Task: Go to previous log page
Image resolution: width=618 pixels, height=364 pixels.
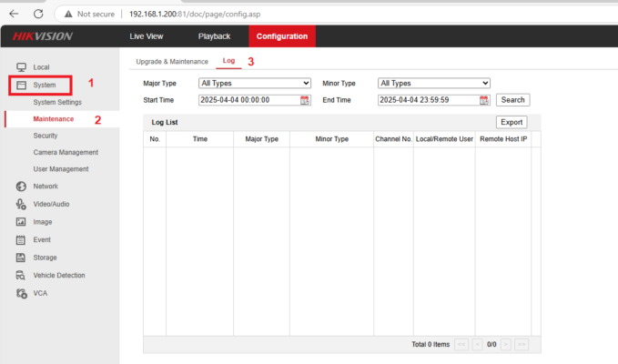Action: pos(477,344)
